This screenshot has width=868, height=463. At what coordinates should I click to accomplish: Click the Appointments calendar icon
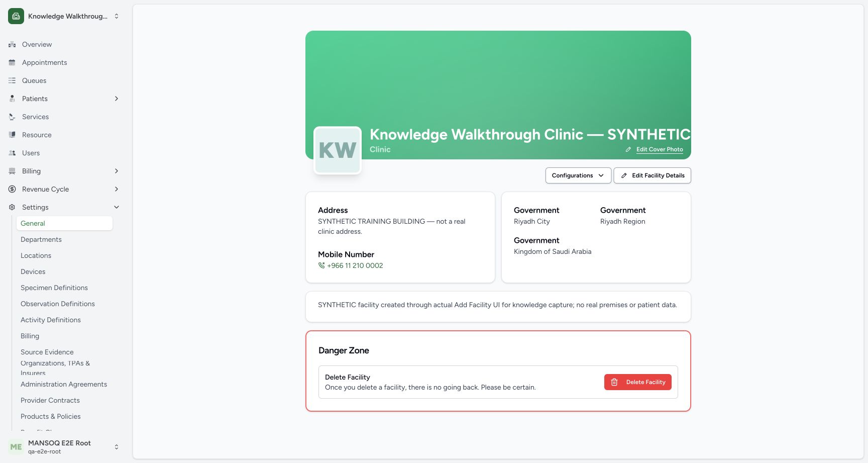pos(12,62)
